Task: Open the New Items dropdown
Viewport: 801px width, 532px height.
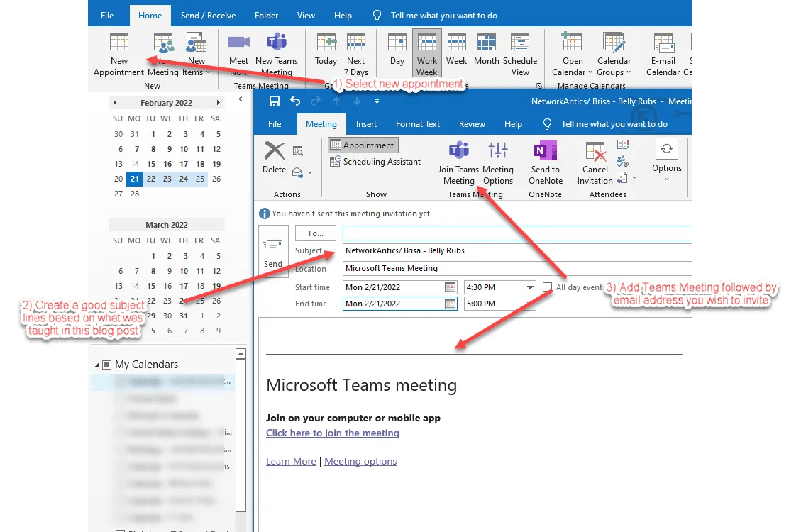Action: click(196, 55)
